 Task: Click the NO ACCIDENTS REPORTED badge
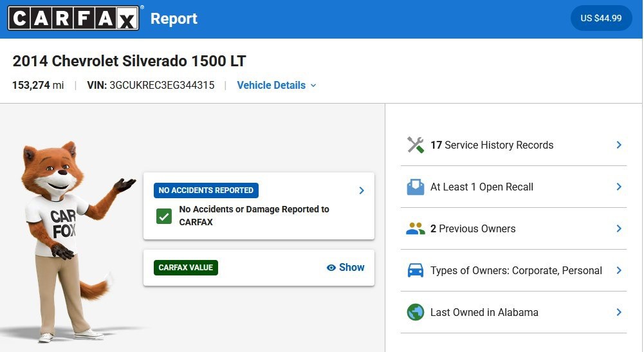(206, 190)
